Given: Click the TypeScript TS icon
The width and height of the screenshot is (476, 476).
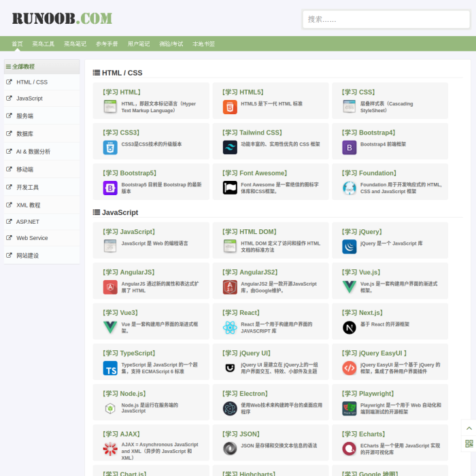Looking at the screenshot, I should (x=110, y=369).
